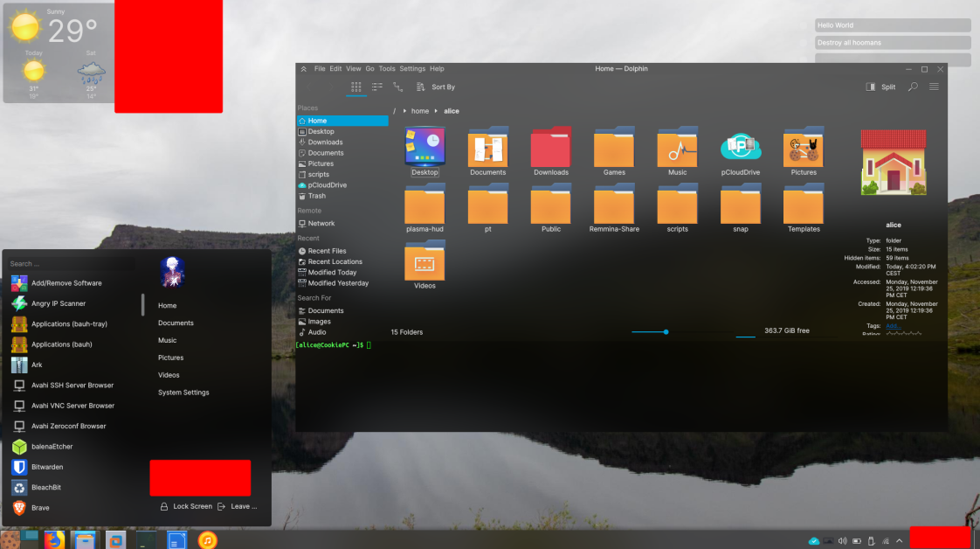Switch to Icons view mode in Dolphin
Viewport: 980px width, 549px height.
click(356, 87)
